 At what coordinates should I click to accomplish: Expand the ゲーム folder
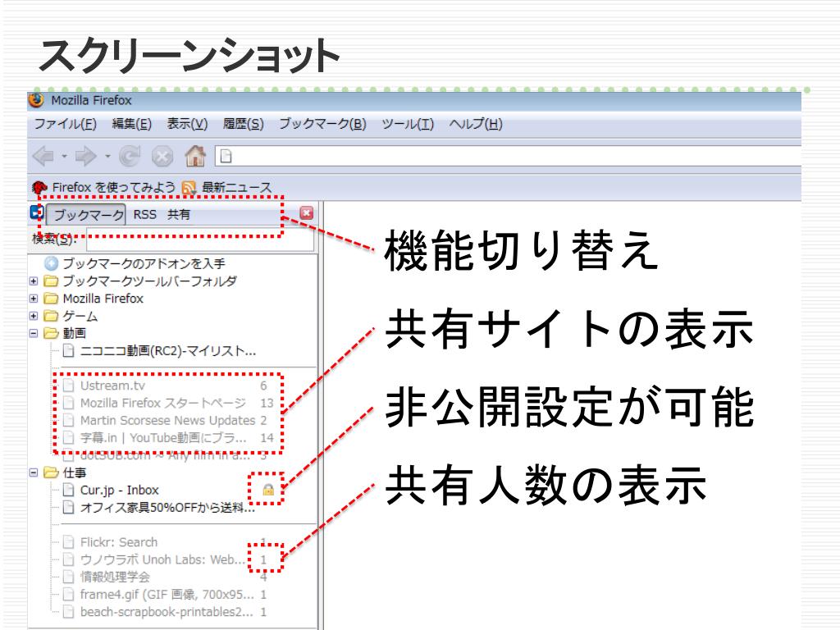coord(33,316)
